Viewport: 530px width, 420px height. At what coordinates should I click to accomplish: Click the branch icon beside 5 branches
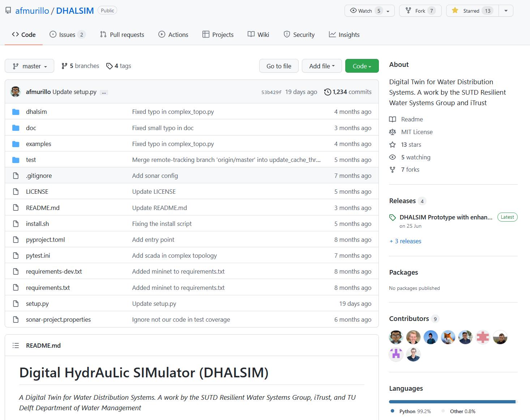coord(64,66)
